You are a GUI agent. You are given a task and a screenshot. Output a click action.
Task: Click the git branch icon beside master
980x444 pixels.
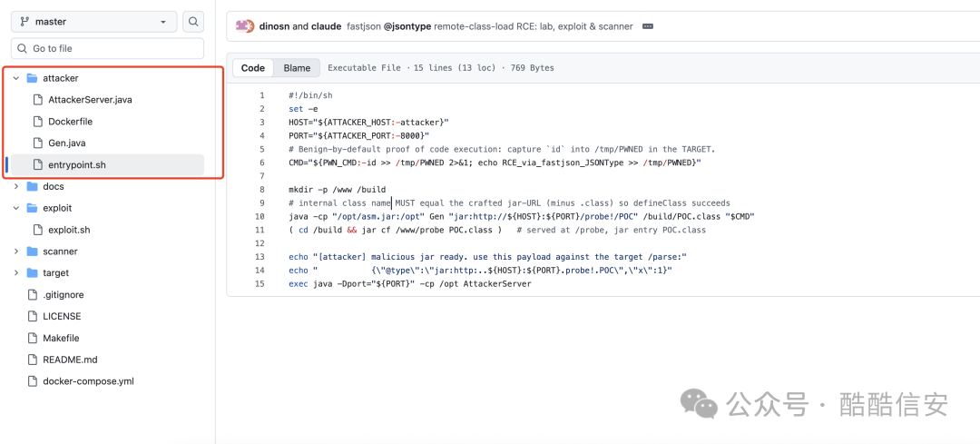[x=25, y=21]
